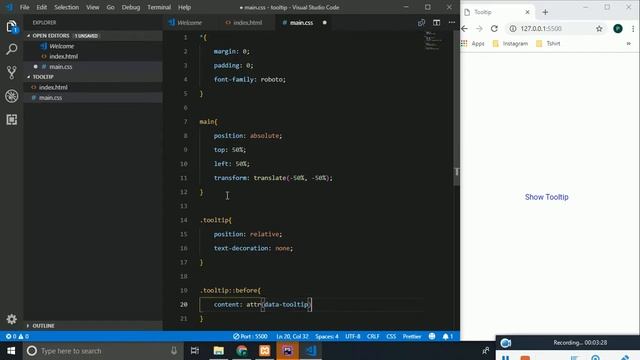Open the Go menu
The height and width of the screenshot is (360, 640).
tap(110, 7)
